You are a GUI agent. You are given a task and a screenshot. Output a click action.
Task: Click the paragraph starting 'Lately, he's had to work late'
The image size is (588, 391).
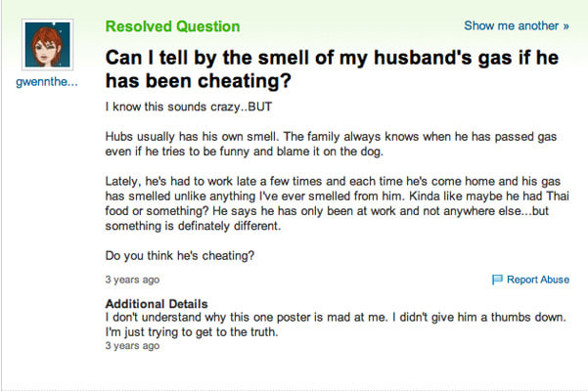click(338, 203)
